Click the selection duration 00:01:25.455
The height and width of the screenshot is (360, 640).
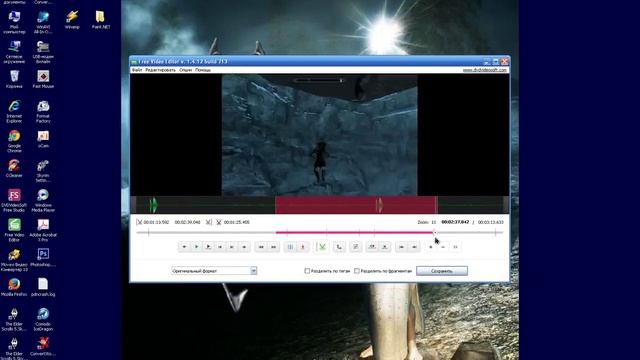pos(236,222)
